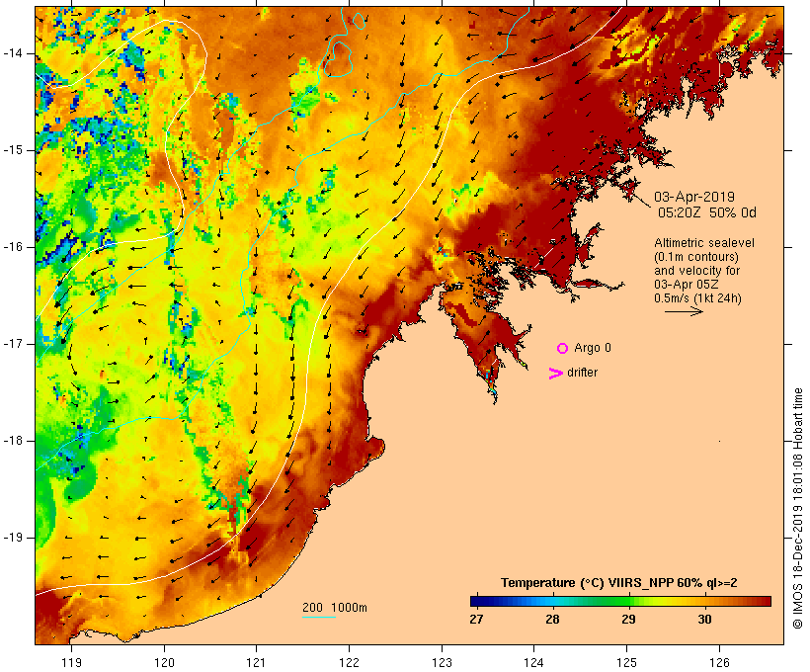
Task: Click the color bar value 28
Action: tap(552, 620)
